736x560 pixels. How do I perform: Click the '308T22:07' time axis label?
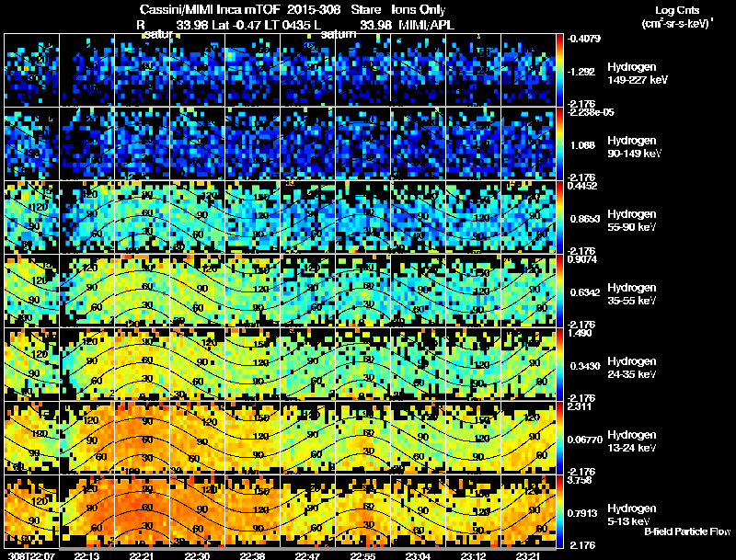31,555
